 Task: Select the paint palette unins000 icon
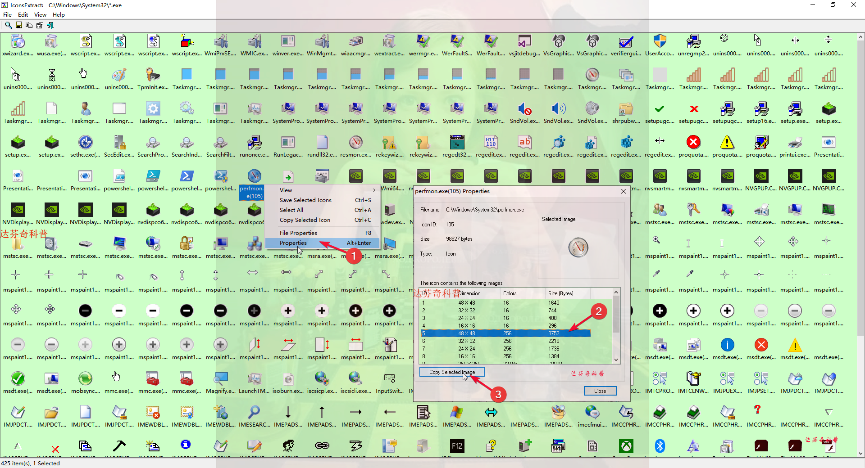coord(119,75)
